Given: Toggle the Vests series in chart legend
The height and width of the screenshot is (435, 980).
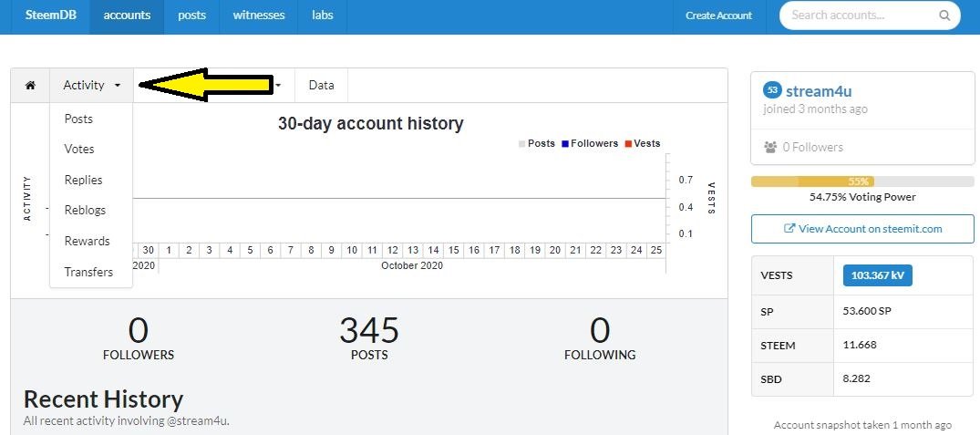Looking at the screenshot, I should pos(642,143).
